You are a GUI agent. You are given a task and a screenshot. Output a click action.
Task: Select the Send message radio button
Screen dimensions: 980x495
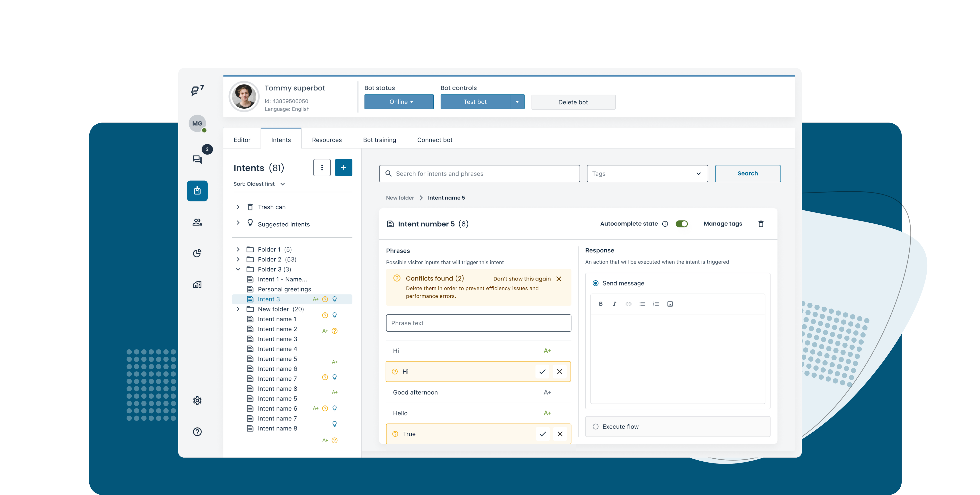(595, 283)
